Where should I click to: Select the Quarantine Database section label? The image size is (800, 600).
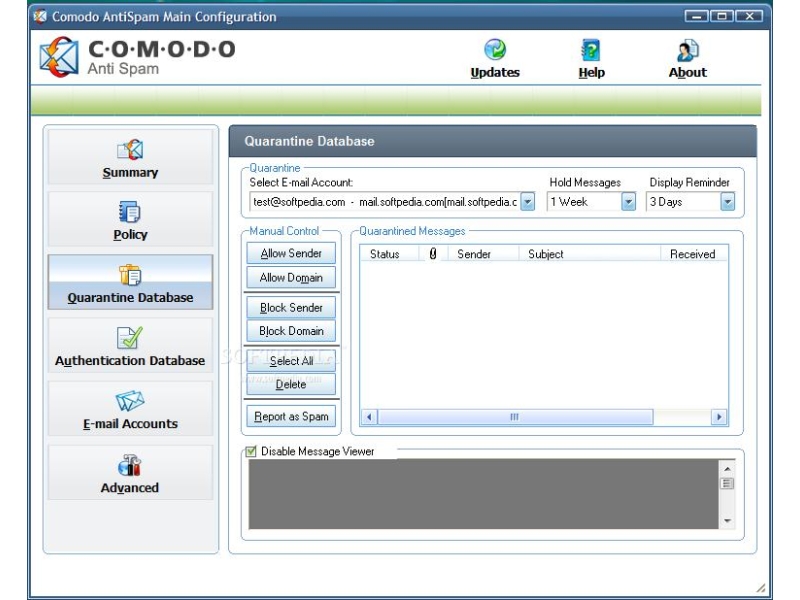pos(130,297)
